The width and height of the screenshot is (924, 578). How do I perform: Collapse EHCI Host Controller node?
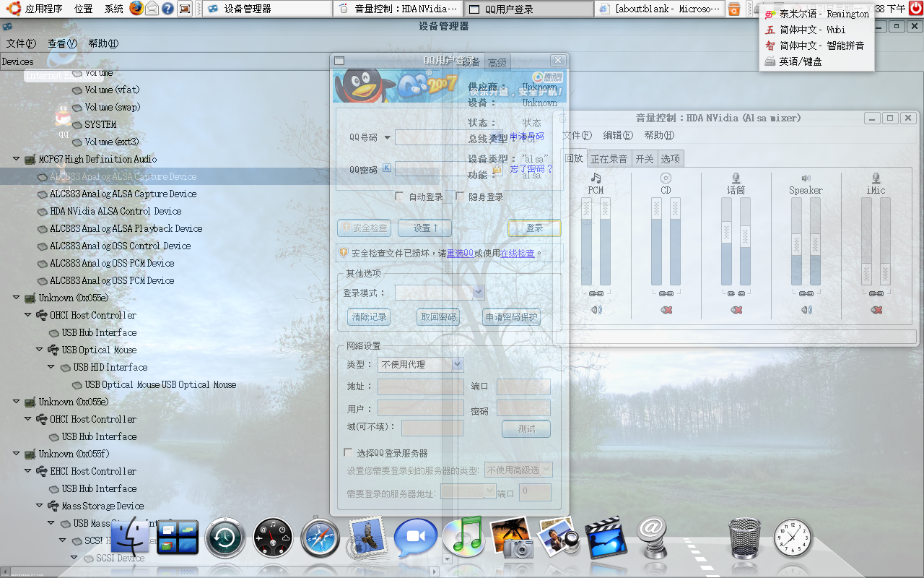pos(27,471)
